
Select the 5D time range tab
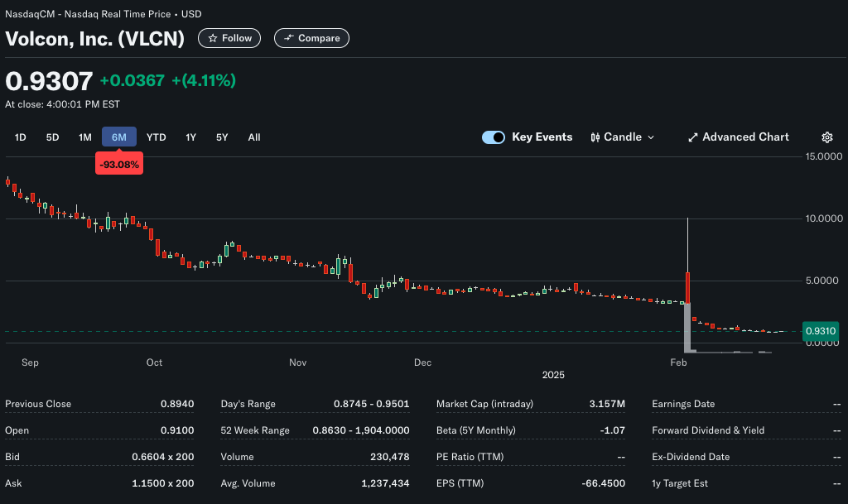pos(52,137)
